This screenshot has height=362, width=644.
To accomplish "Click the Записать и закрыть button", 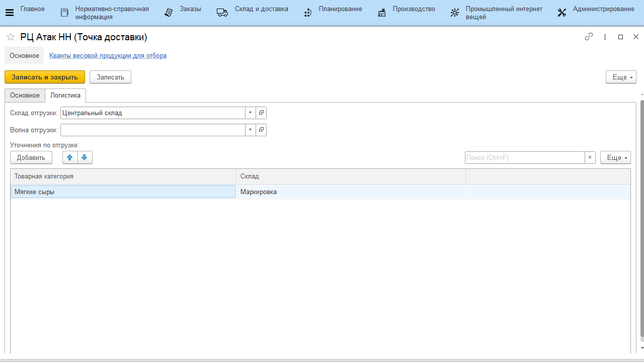I will (45, 77).
